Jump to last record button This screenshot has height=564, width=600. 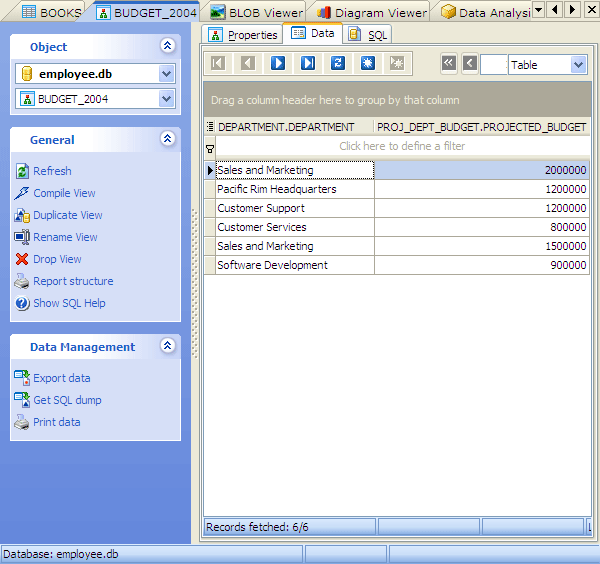[x=308, y=63]
